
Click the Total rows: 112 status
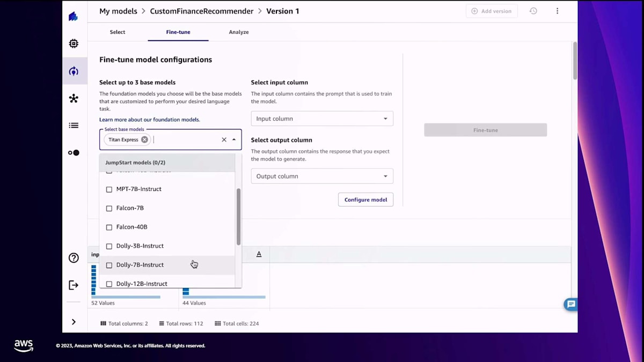(181, 323)
